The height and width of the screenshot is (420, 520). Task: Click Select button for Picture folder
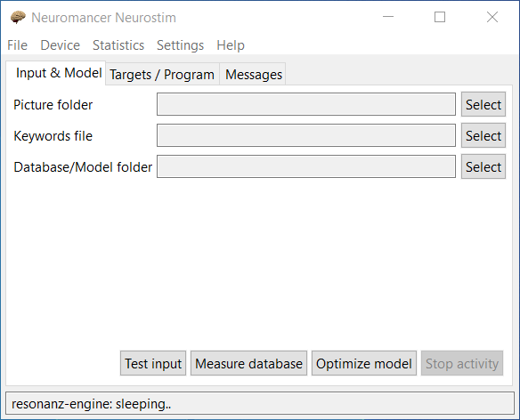483,104
